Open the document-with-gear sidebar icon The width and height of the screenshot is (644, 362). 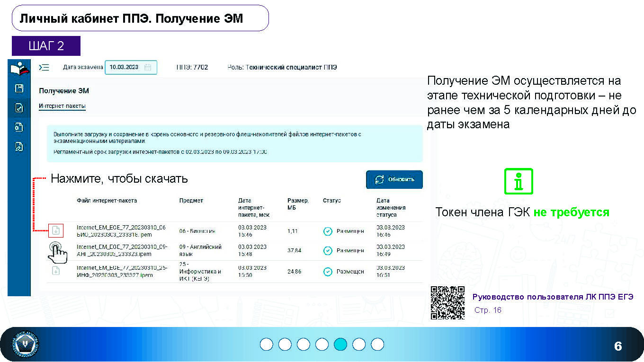(x=19, y=127)
